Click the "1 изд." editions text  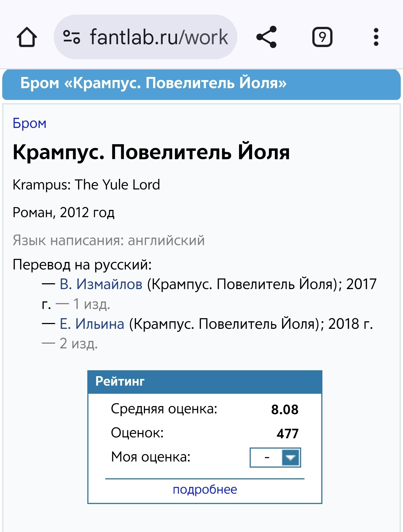point(92,304)
